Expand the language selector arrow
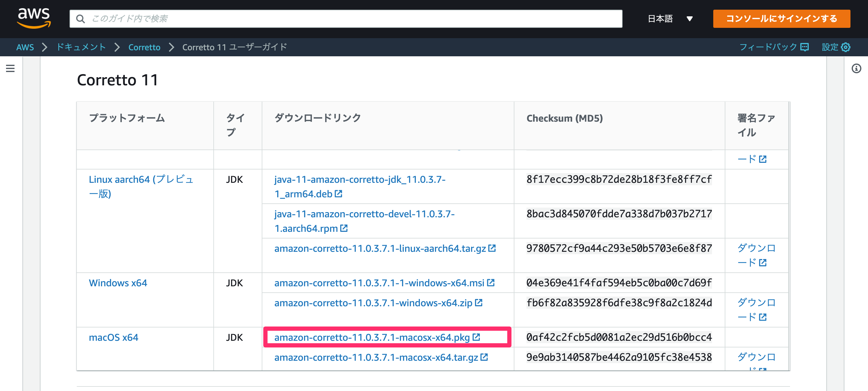The width and height of the screenshot is (868, 391). click(690, 19)
